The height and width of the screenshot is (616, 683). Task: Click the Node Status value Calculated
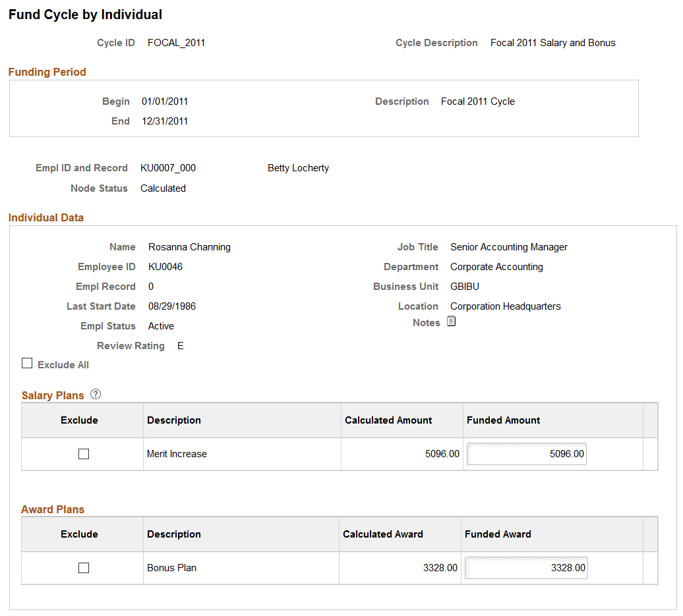[x=162, y=188]
